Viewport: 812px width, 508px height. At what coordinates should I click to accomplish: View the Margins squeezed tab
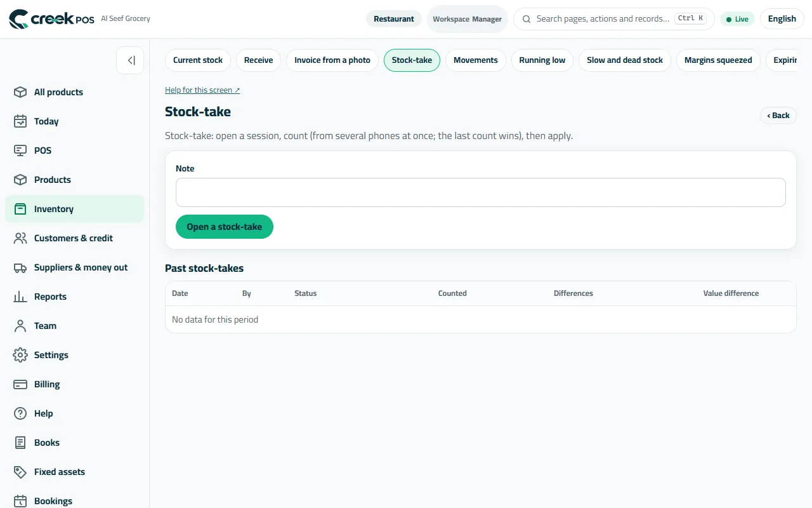[x=718, y=60]
